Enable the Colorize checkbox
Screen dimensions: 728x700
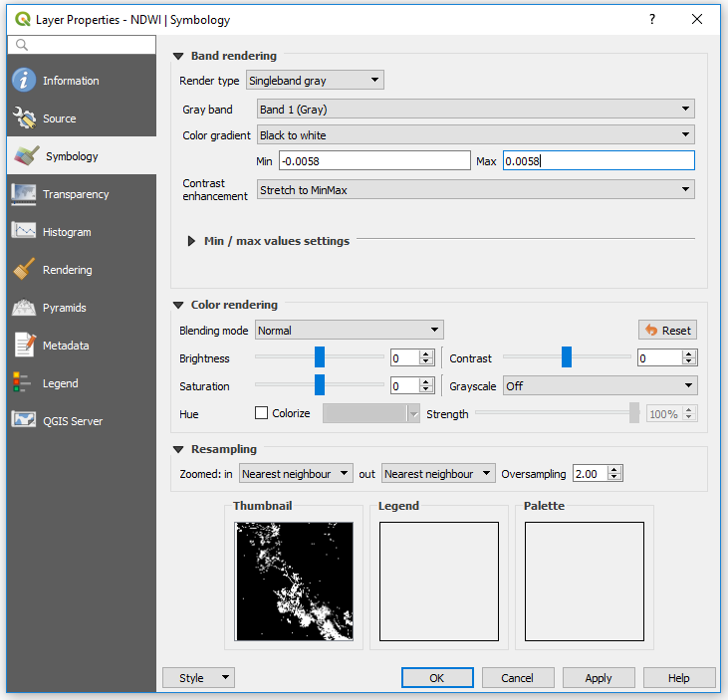click(262, 413)
